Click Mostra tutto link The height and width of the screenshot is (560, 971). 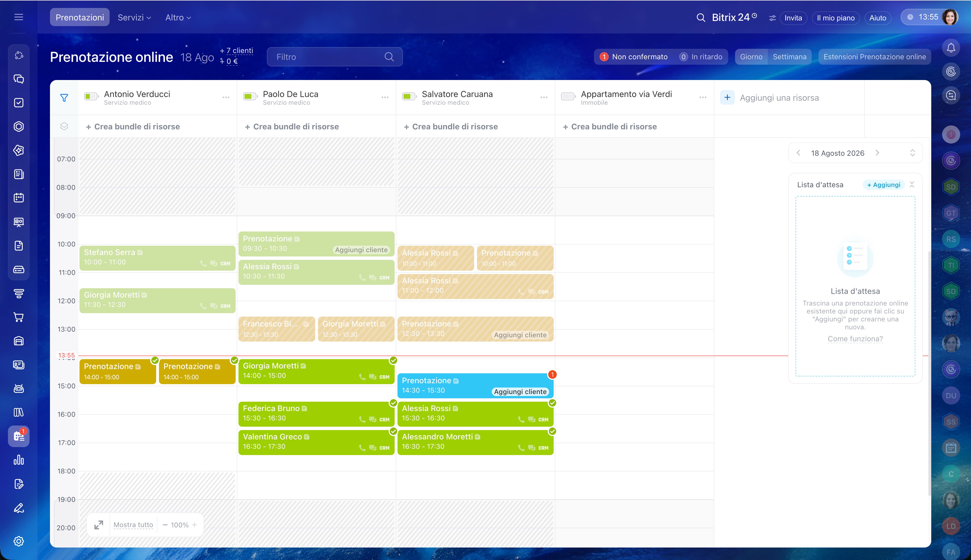point(133,525)
